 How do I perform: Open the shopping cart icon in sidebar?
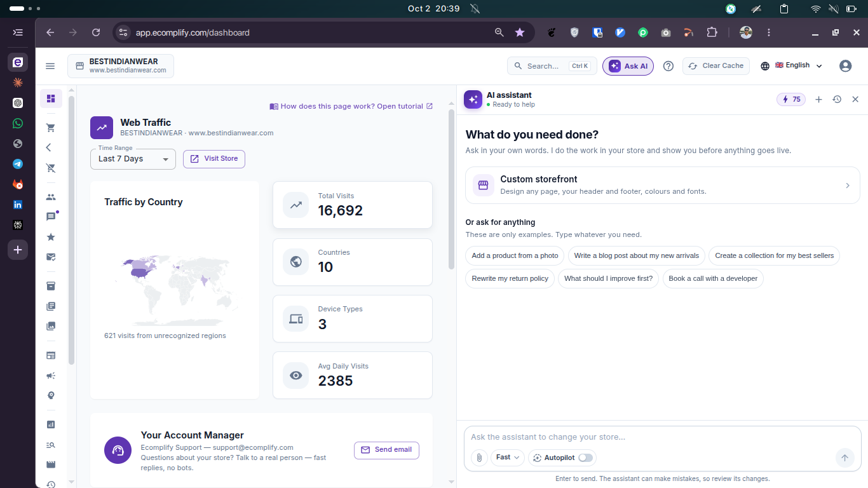coord(51,128)
